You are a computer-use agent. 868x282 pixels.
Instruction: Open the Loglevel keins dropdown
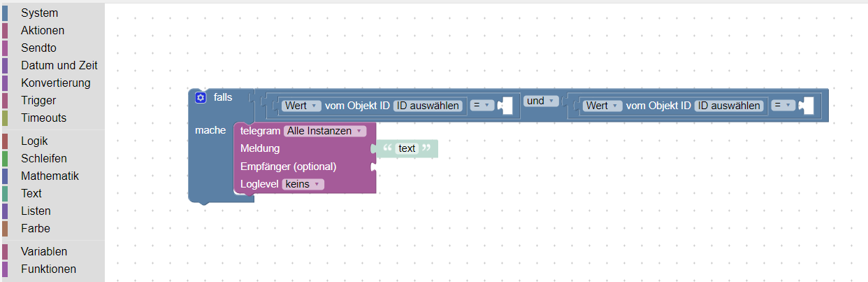[x=303, y=184]
